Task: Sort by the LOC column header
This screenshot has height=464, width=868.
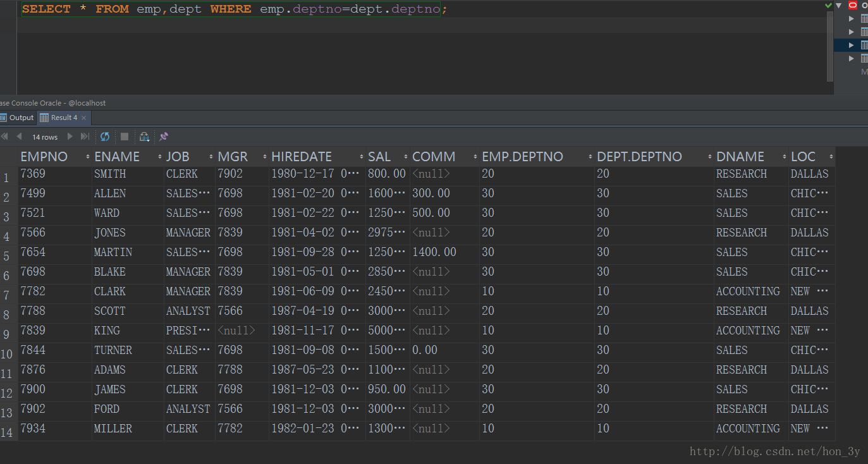Action: [812, 157]
